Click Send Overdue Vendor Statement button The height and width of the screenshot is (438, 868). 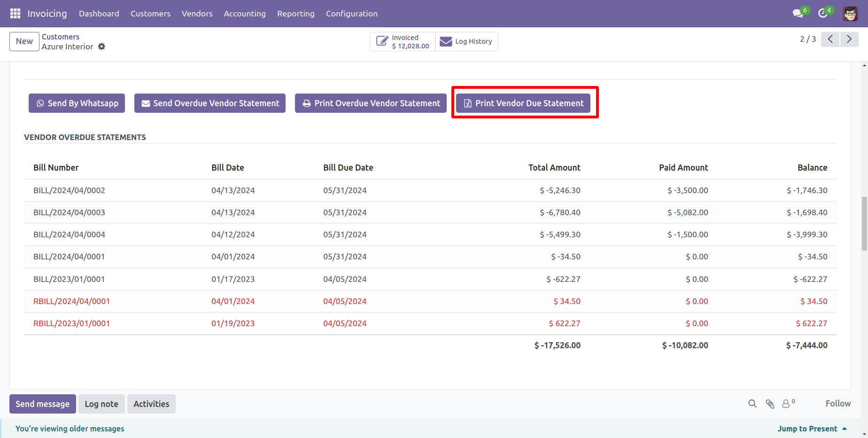pos(210,103)
